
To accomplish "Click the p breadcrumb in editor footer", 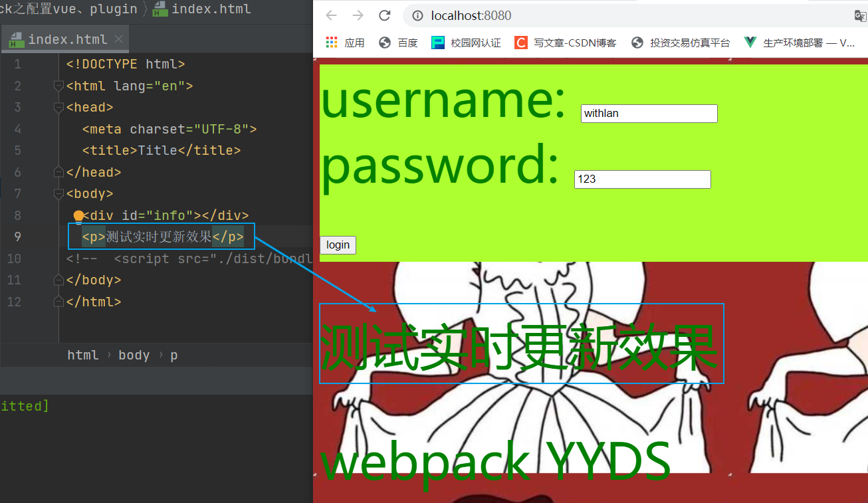I will [173, 355].
